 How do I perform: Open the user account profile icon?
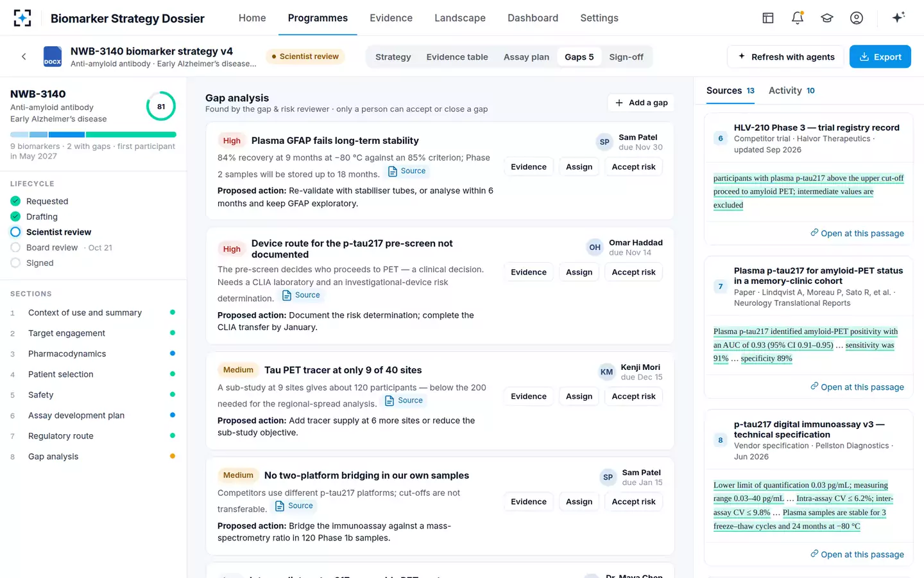tap(857, 18)
